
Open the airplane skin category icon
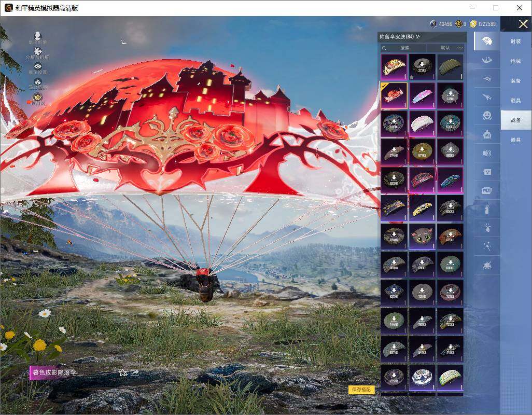[x=487, y=98]
